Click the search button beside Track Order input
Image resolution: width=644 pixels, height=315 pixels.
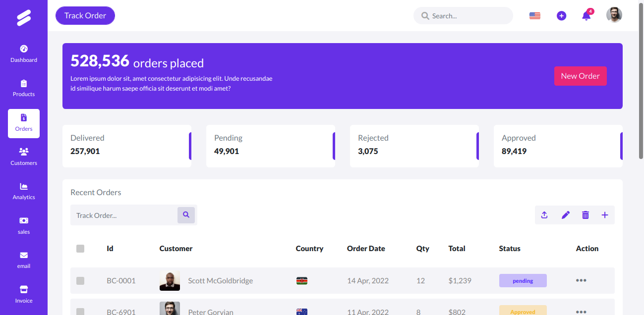186,215
